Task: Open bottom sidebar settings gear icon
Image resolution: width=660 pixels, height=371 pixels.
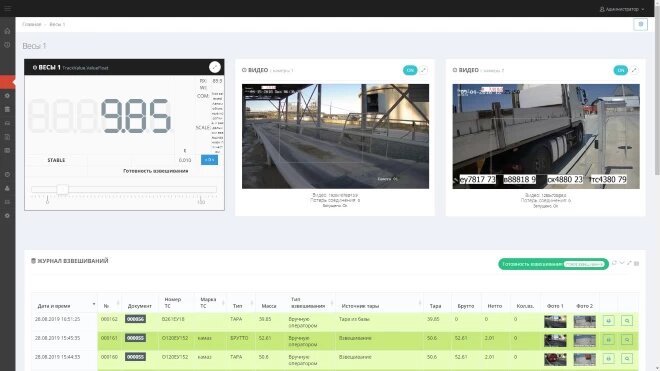Action: point(7,216)
